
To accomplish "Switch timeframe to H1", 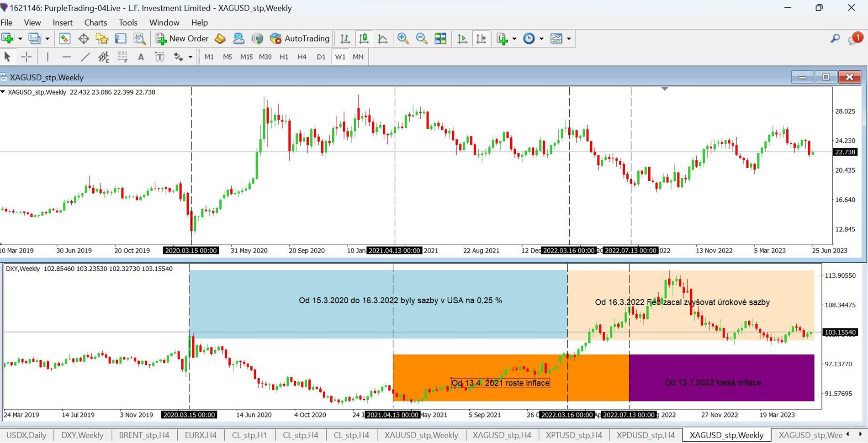I will [284, 57].
